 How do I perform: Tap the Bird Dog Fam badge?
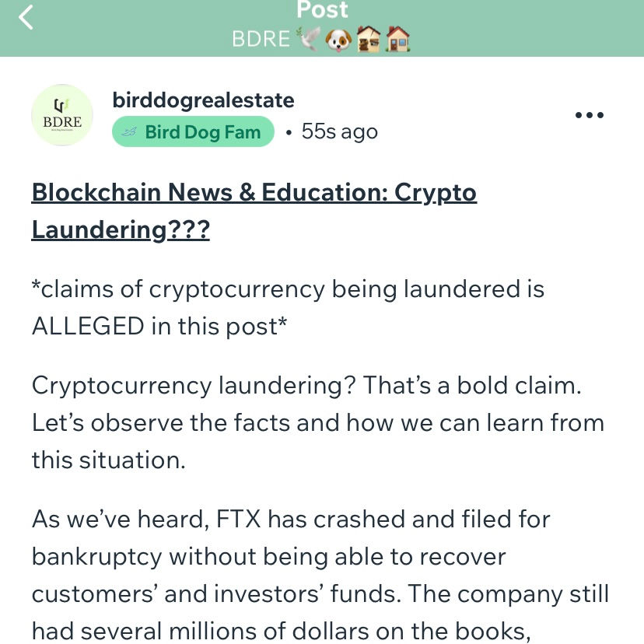coord(194,132)
